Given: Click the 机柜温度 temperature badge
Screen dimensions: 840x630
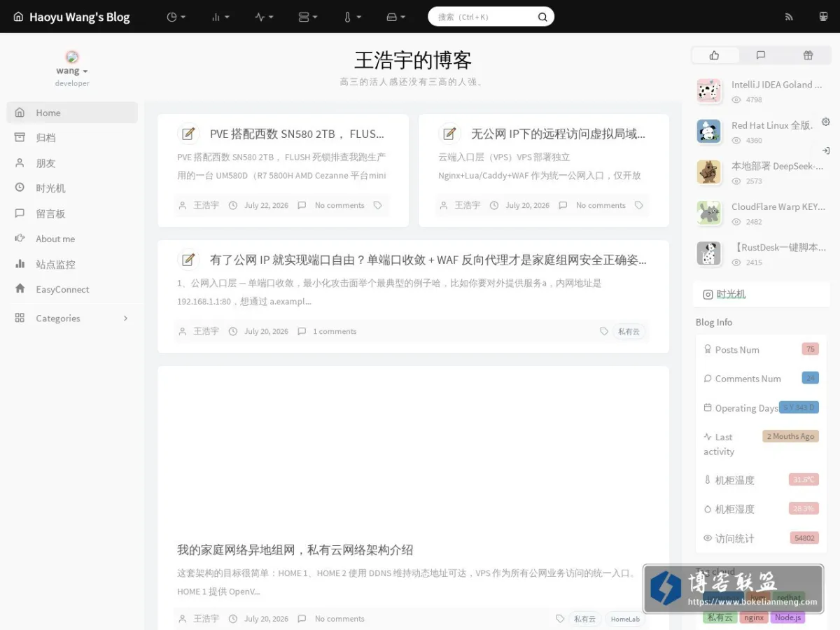Looking at the screenshot, I should coord(804,479).
